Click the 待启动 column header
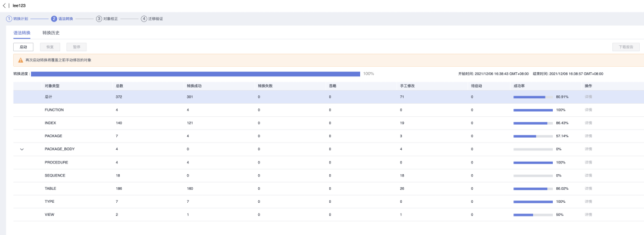 [476, 86]
